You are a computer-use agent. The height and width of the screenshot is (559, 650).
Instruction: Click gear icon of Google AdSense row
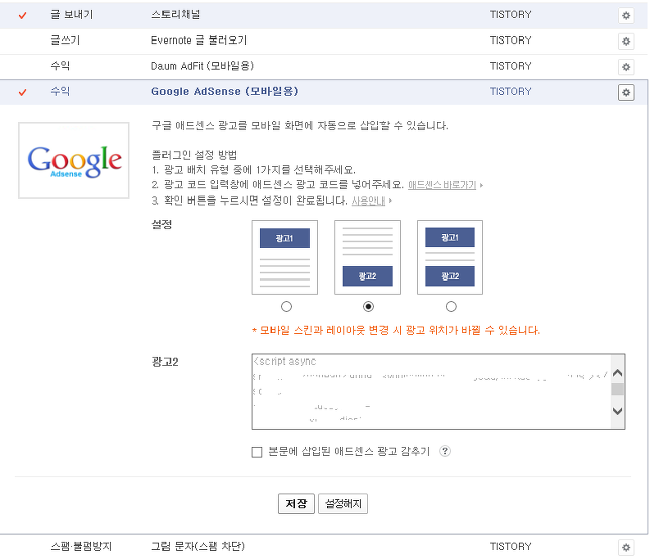[x=626, y=92]
